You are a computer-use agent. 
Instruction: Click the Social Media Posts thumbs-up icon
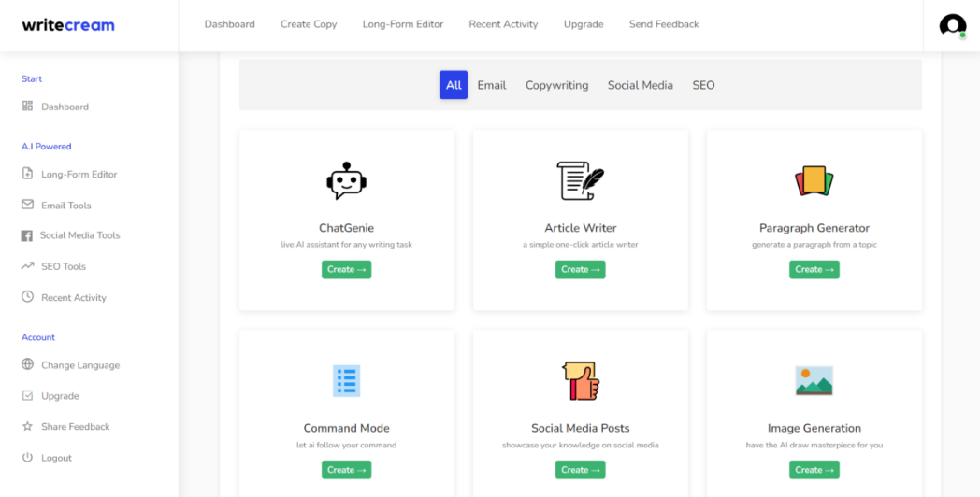[581, 381]
